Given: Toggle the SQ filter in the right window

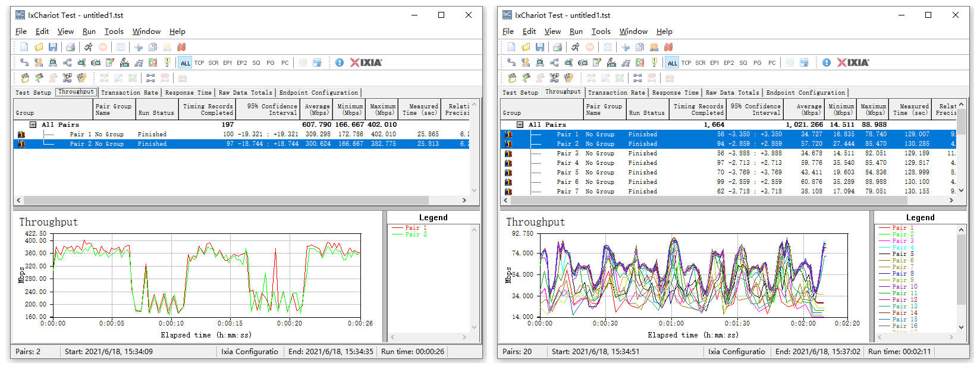Looking at the screenshot, I should tap(743, 62).
